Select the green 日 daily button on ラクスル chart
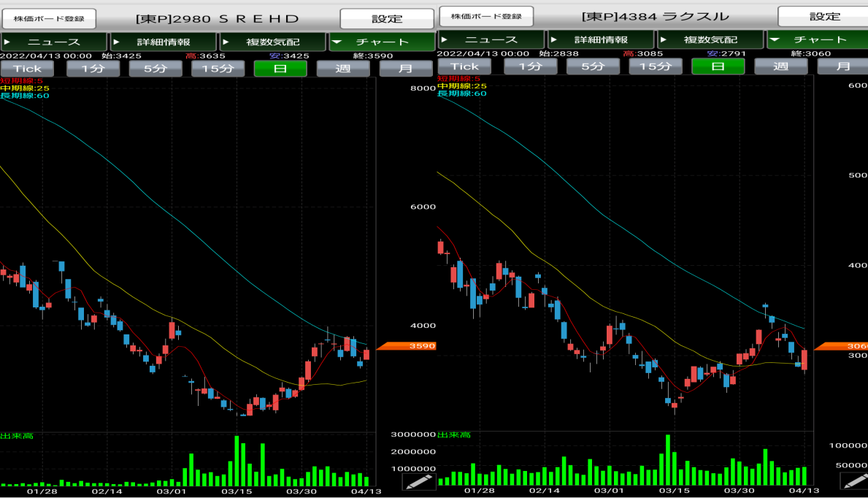 pyautogui.click(x=718, y=66)
